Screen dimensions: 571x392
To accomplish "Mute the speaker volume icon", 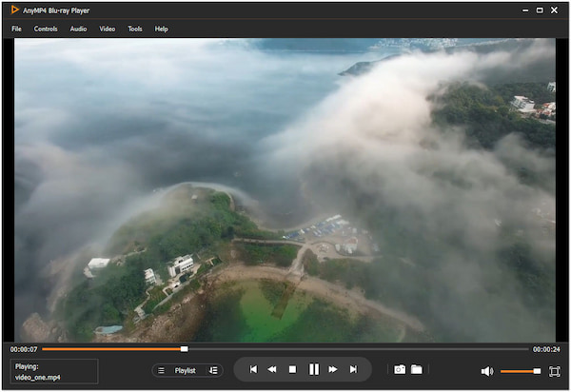I will [x=486, y=371].
